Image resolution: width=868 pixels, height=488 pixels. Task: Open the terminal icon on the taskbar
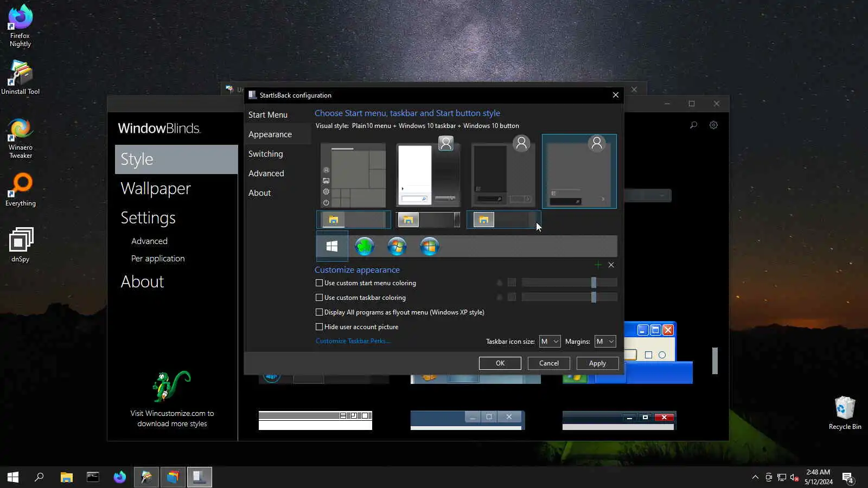[x=93, y=477]
